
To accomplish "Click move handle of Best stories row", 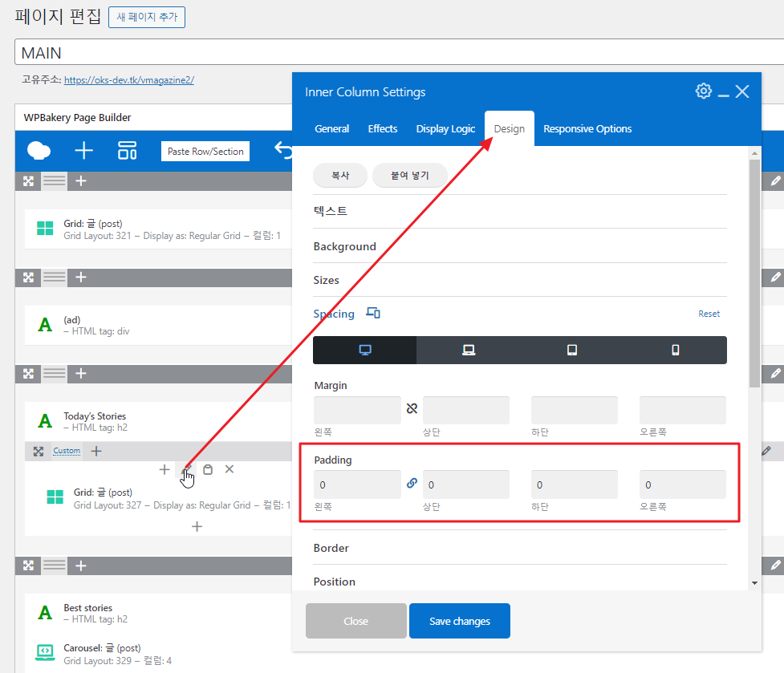I will coord(28,566).
